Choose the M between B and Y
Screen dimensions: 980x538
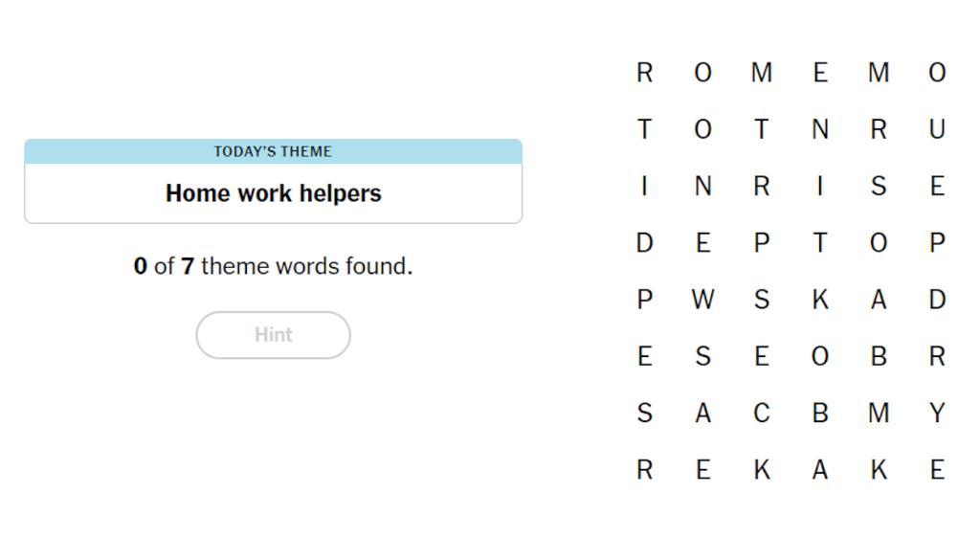pyautogui.click(x=879, y=414)
